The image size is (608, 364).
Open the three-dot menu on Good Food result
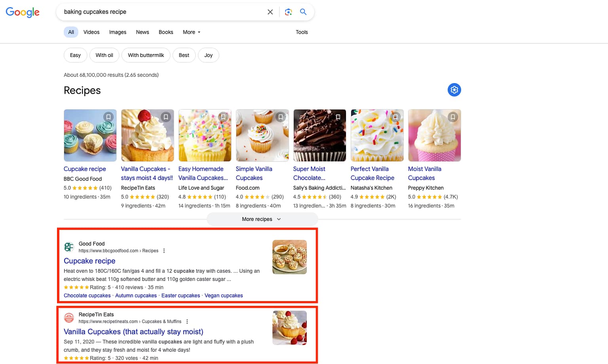click(163, 250)
